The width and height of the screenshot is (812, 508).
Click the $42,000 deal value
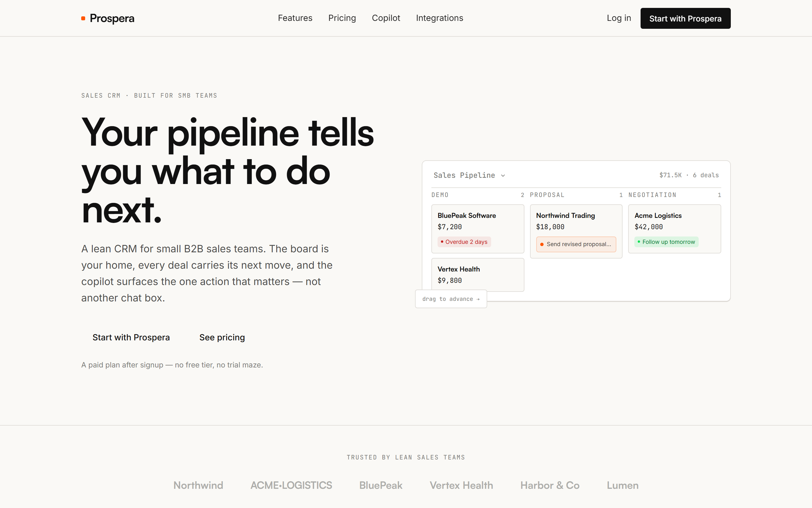[x=648, y=227]
